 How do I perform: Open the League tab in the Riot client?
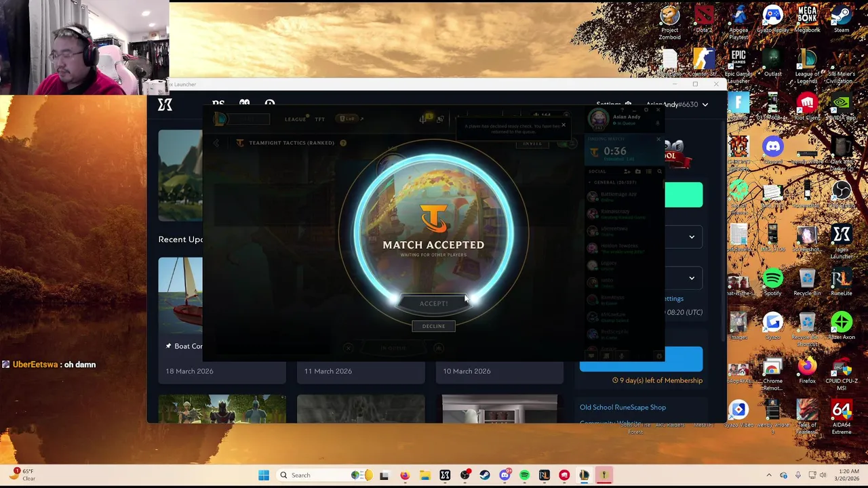(295, 119)
